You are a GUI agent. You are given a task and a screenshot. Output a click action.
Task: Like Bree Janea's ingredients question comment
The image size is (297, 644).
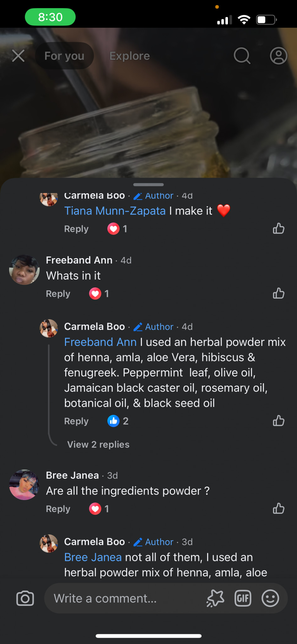(x=278, y=508)
